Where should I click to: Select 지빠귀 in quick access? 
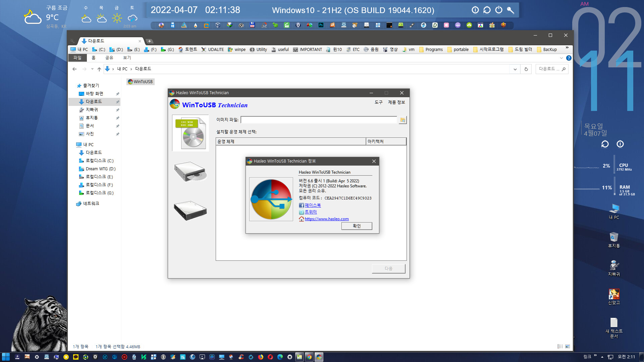pos(92,110)
